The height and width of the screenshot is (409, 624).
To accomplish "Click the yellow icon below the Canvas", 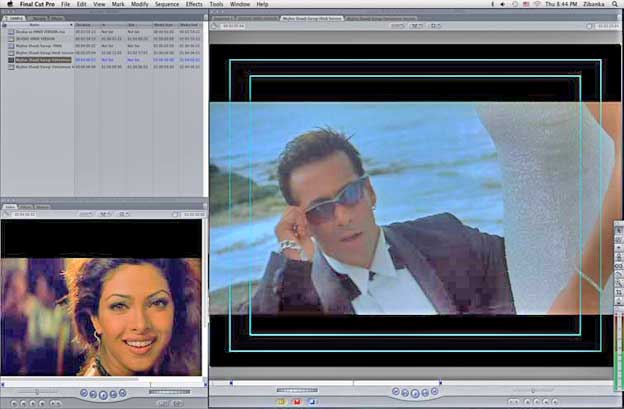I will [x=282, y=402].
